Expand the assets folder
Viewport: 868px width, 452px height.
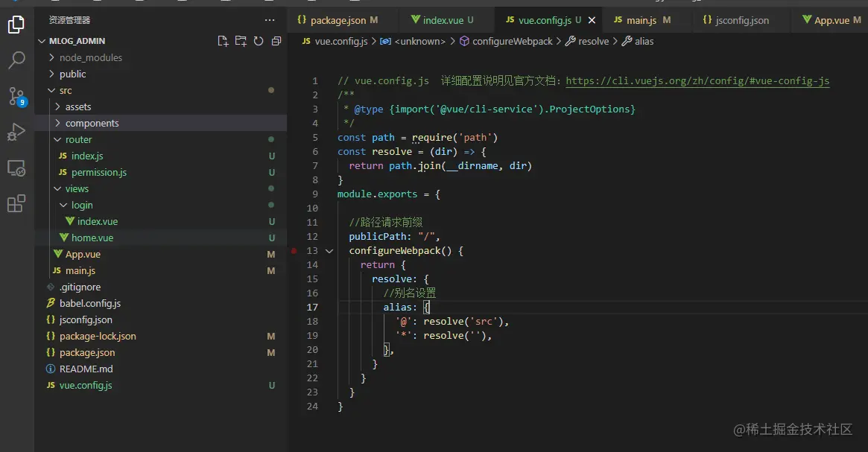click(x=57, y=106)
